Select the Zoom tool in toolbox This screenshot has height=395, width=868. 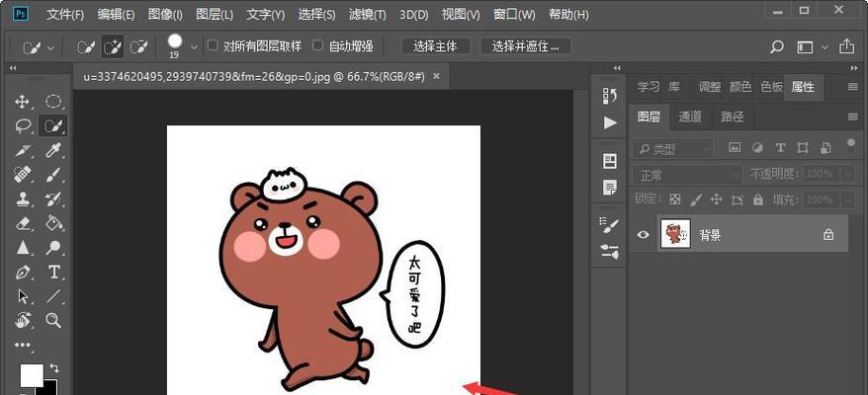(x=53, y=320)
